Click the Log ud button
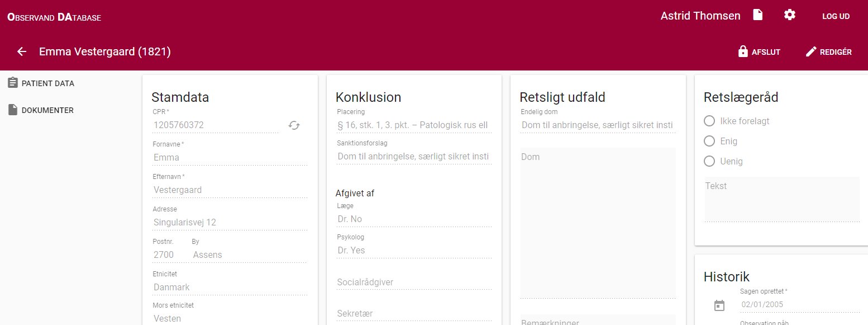This screenshot has height=325, width=868. 836,16
